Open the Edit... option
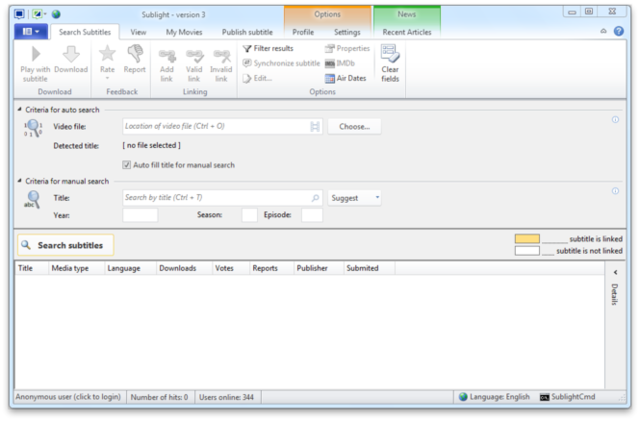Image resolution: width=640 pixels, height=421 pixels. pyautogui.click(x=257, y=78)
